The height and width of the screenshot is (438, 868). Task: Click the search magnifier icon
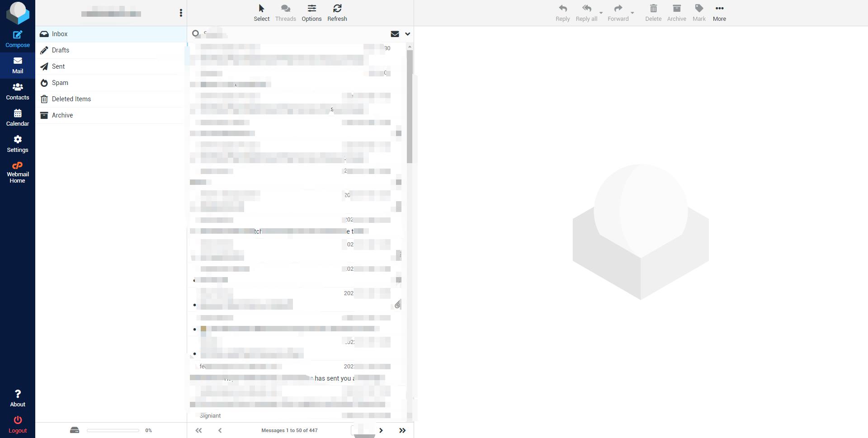click(x=196, y=33)
